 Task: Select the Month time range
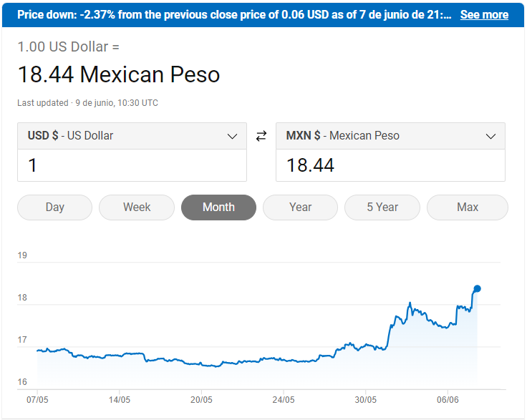218,207
